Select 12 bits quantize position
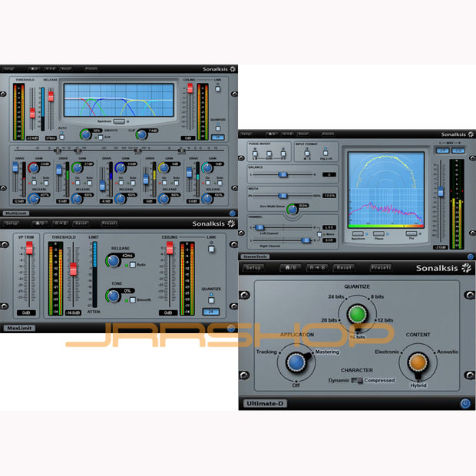Viewport: 476px width, 476px height. pos(385,320)
